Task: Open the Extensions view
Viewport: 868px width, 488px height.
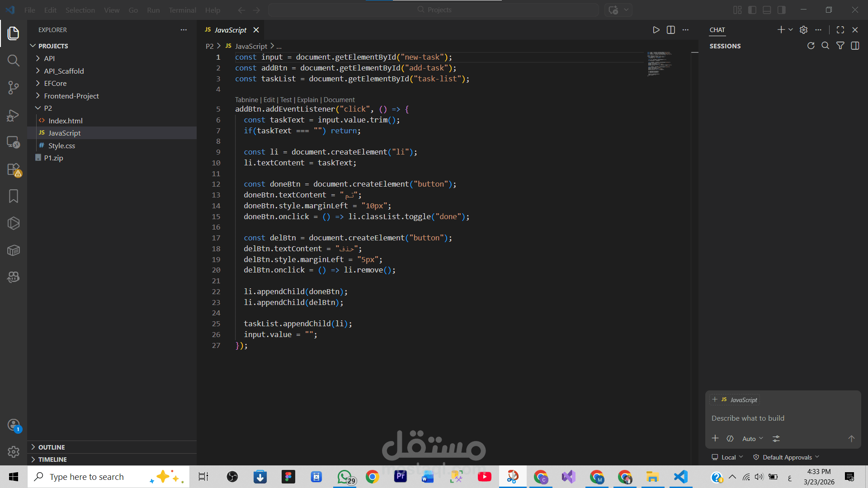Action: 14,169
